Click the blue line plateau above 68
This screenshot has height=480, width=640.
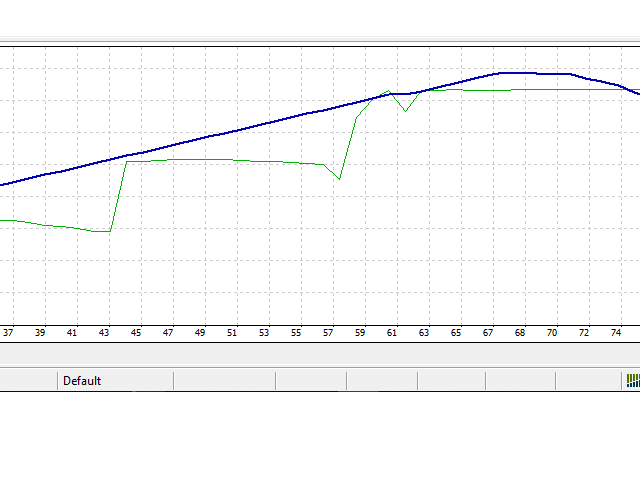[x=518, y=73]
